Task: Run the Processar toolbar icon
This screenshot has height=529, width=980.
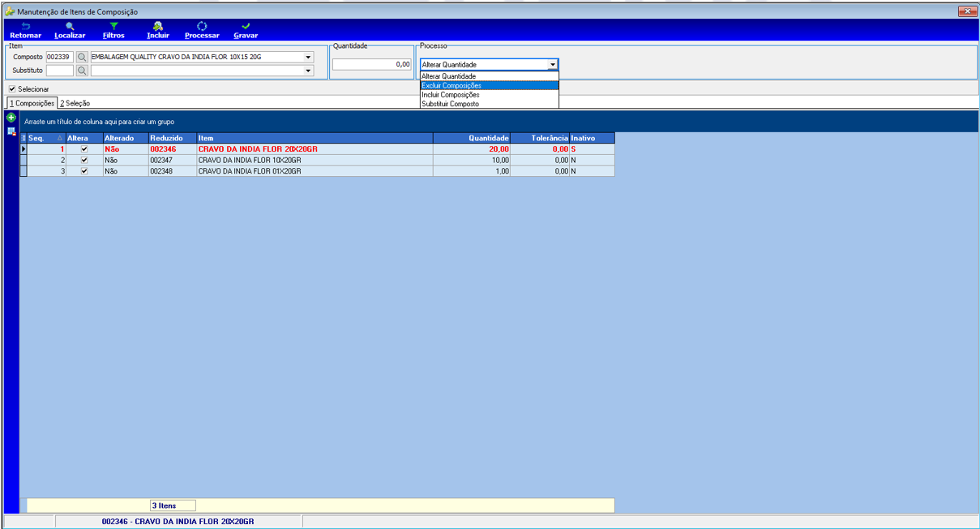Action: 202,27
